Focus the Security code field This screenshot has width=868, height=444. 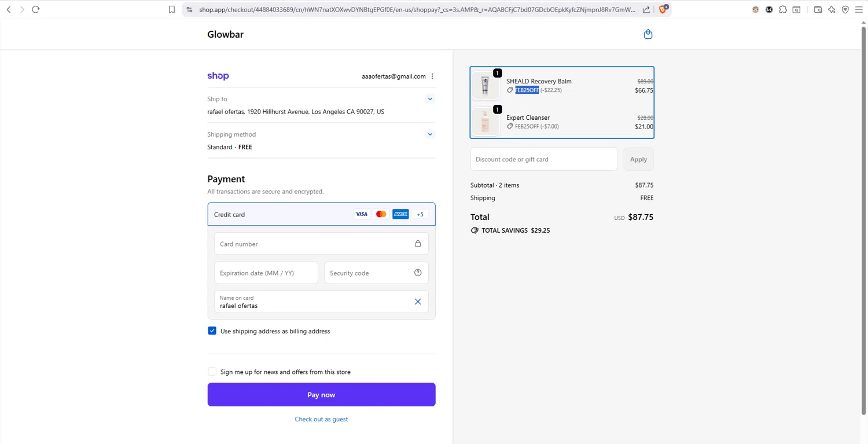376,273
